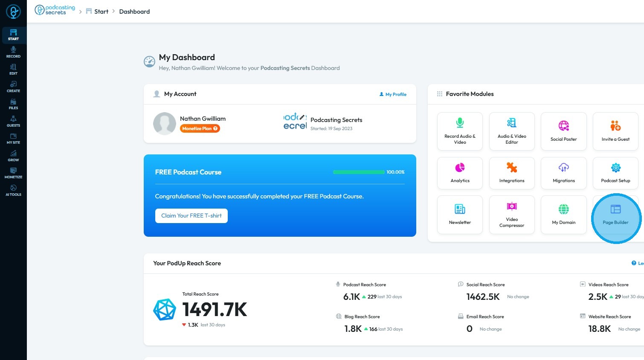This screenshot has width=644, height=360.
Task: Click the course progress bar
Action: (x=359, y=172)
